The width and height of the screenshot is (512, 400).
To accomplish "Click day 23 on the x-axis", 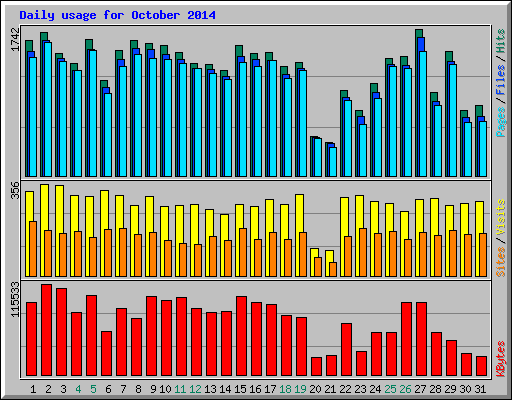I will tap(360, 389).
